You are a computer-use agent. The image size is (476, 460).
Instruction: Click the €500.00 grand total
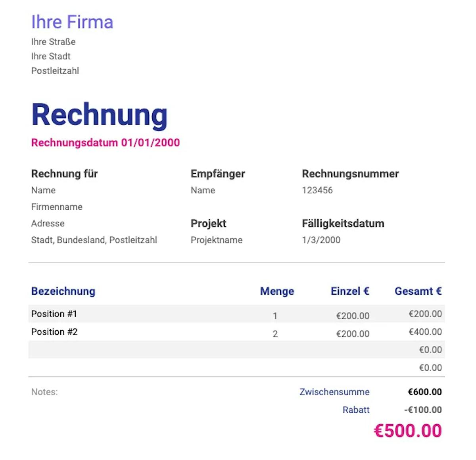[x=408, y=431]
